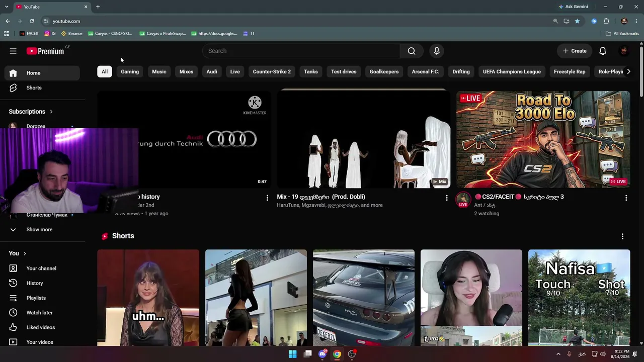Click the Audi KineMaster video thumbnail
Screen dimensions: 644x362
(x=184, y=139)
